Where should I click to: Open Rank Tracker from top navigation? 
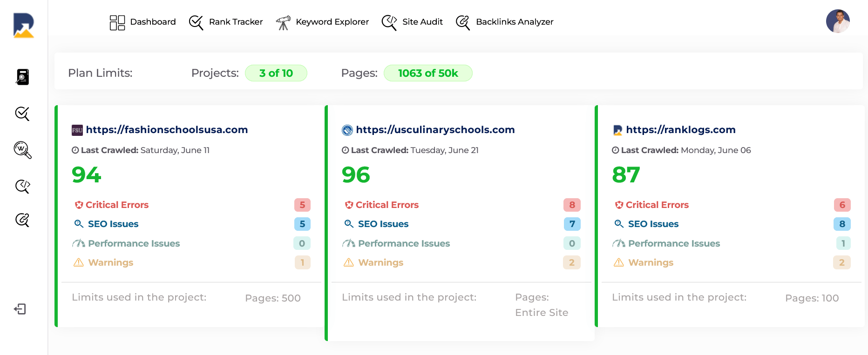[226, 22]
